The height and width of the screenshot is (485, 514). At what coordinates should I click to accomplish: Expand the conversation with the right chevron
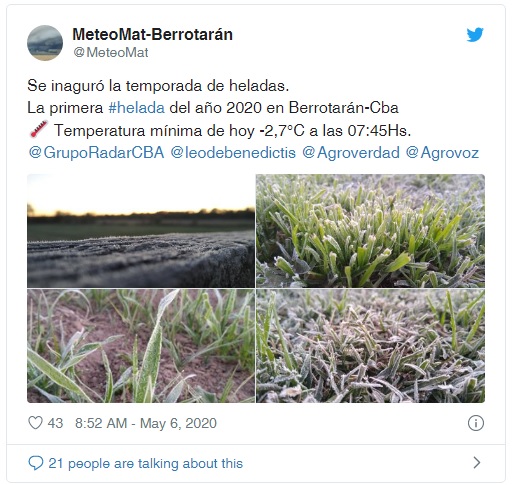point(477,463)
